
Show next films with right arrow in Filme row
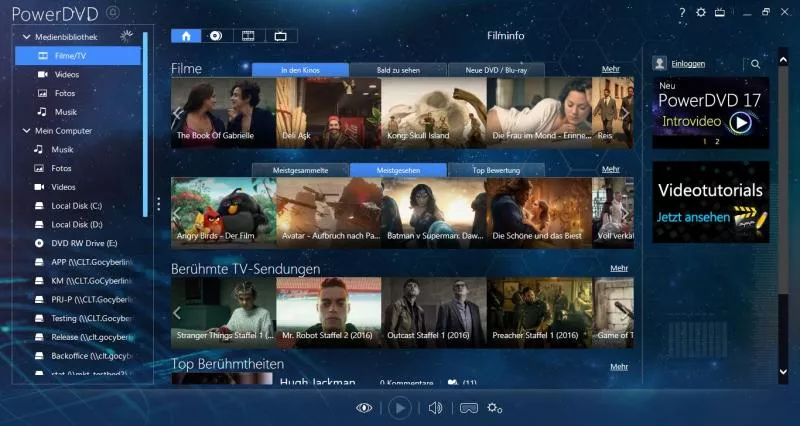[626, 113]
